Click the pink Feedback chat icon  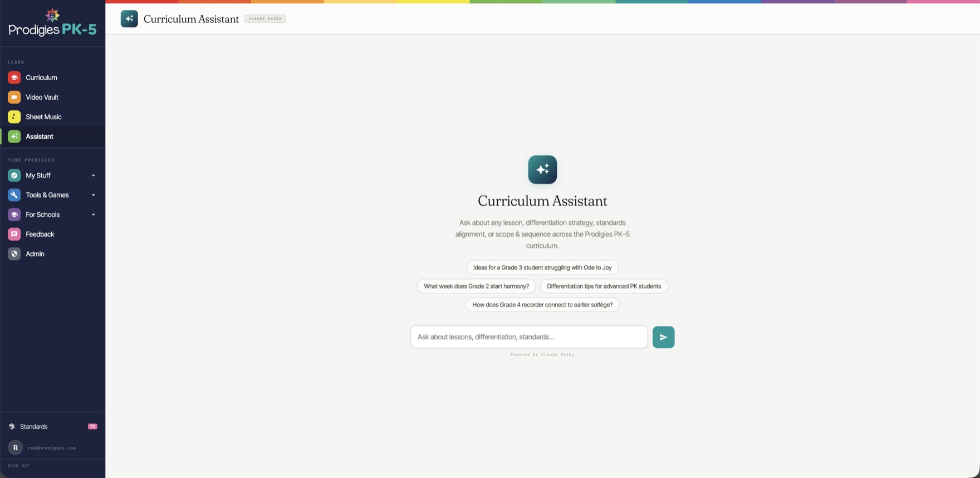point(14,234)
